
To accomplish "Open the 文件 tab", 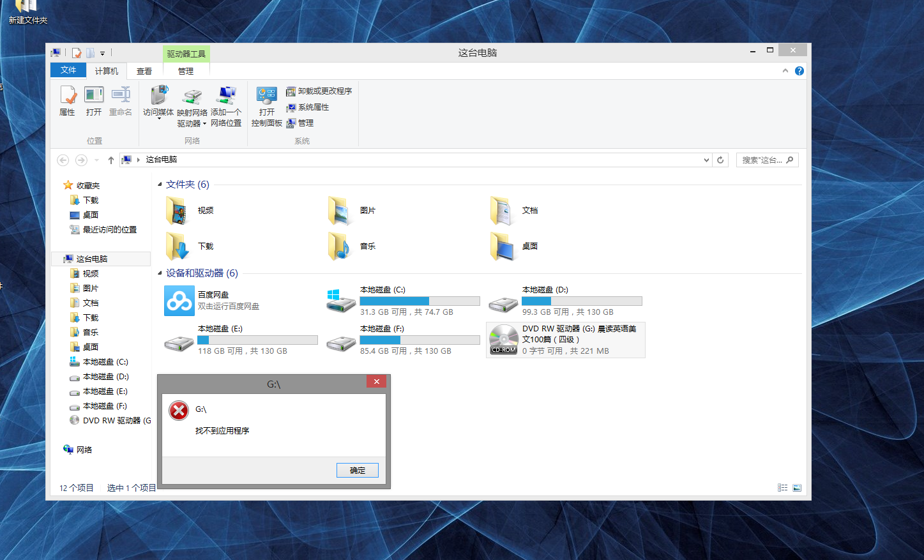I will coord(68,70).
